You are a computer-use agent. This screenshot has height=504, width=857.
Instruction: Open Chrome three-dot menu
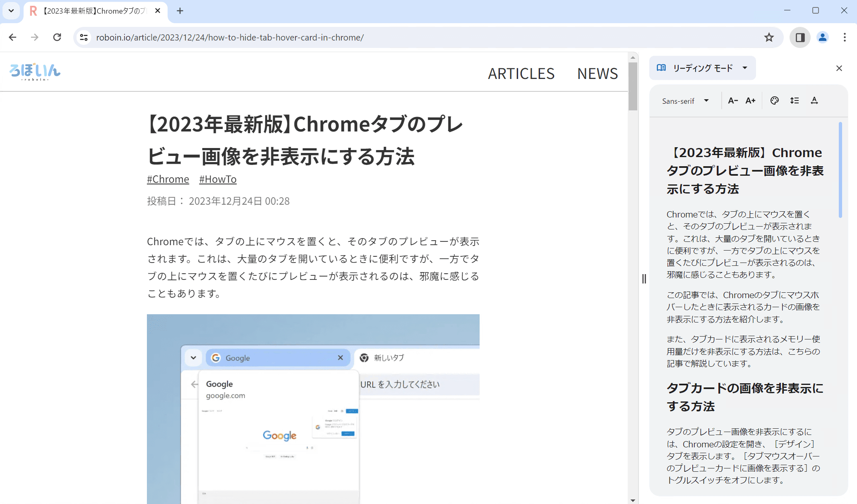[845, 38]
